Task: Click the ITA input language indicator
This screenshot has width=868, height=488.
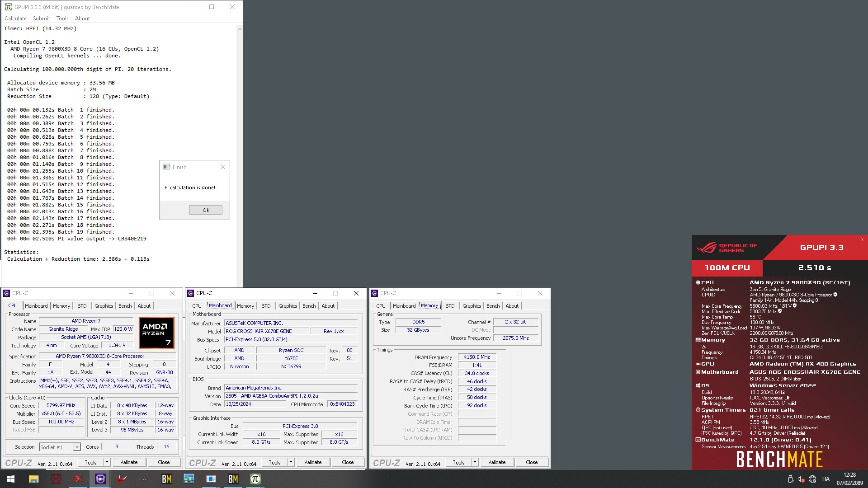Action: (x=826, y=479)
